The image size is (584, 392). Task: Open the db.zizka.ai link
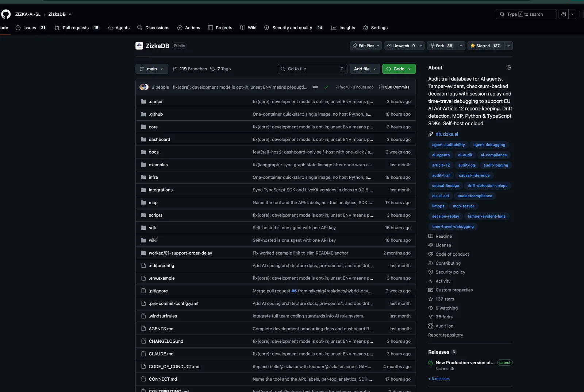pyautogui.click(x=447, y=134)
